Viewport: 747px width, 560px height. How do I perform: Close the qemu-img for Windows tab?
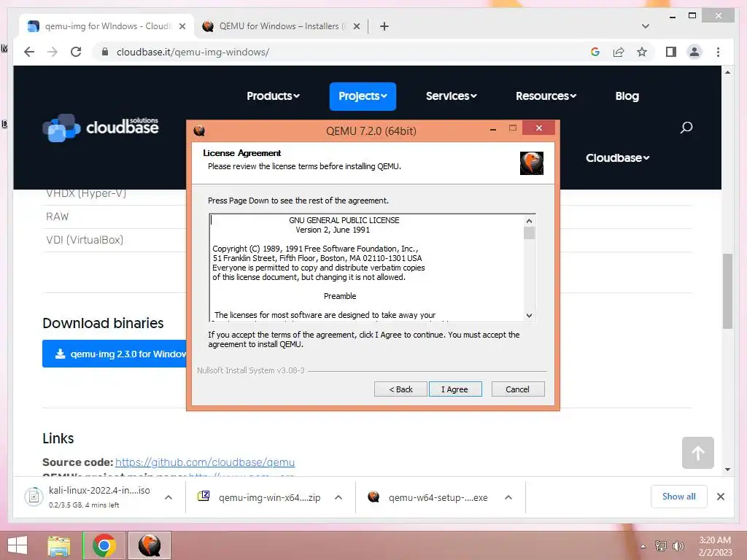182,26
